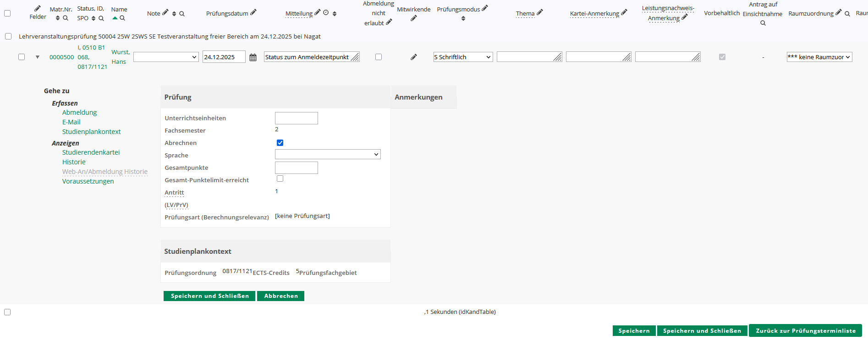
Task: Click the pencil icon next to Thema header
Action: point(540,13)
